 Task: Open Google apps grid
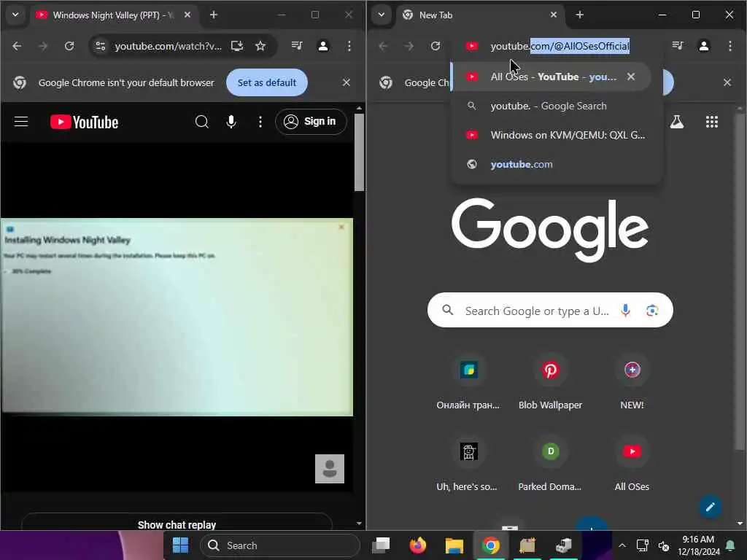tap(712, 122)
